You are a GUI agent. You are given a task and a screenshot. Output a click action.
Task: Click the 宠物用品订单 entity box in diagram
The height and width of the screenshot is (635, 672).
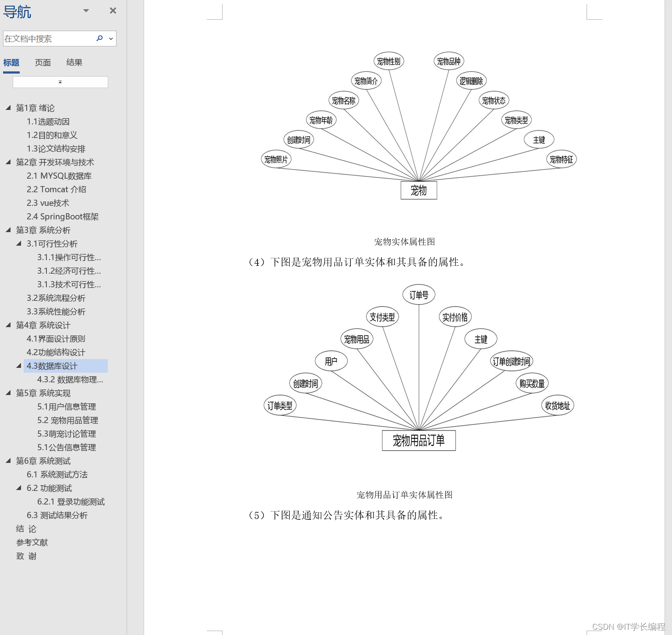[419, 440]
